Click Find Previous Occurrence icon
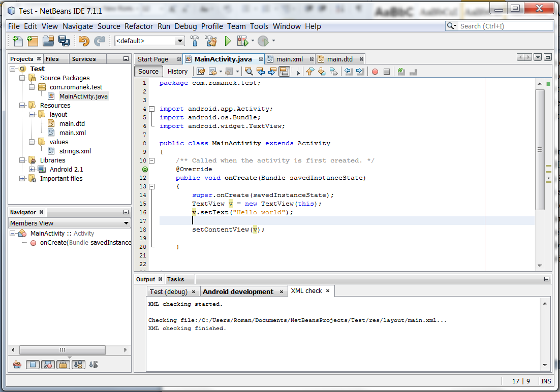 tap(261, 72)
